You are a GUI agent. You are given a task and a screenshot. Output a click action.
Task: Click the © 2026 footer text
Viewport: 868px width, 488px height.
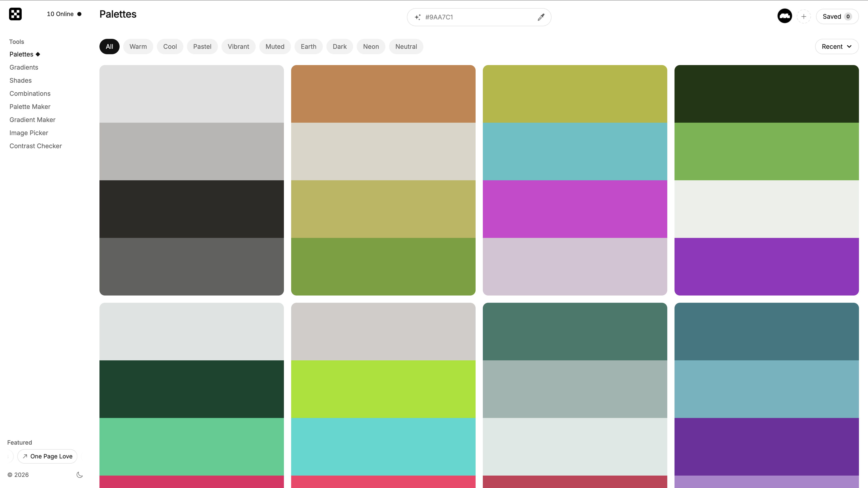point(18,475)
